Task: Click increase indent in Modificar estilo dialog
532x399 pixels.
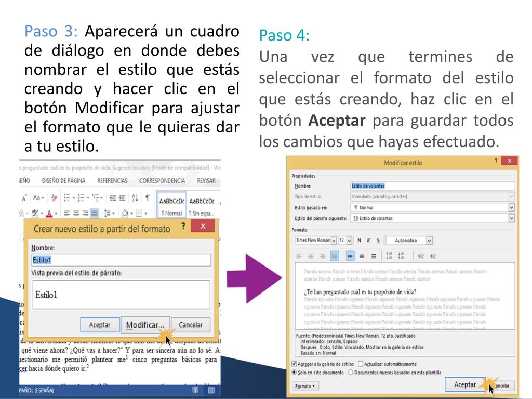Action: click(x=433, y=256)
